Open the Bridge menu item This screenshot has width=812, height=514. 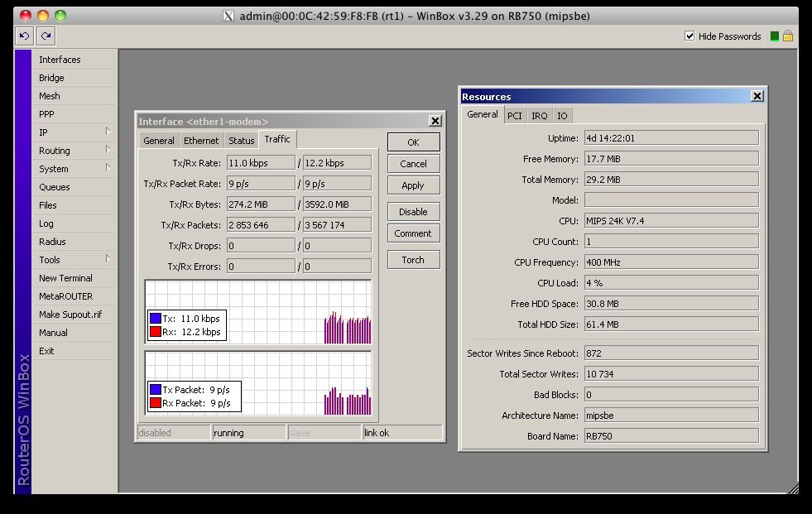coord(74,78)
